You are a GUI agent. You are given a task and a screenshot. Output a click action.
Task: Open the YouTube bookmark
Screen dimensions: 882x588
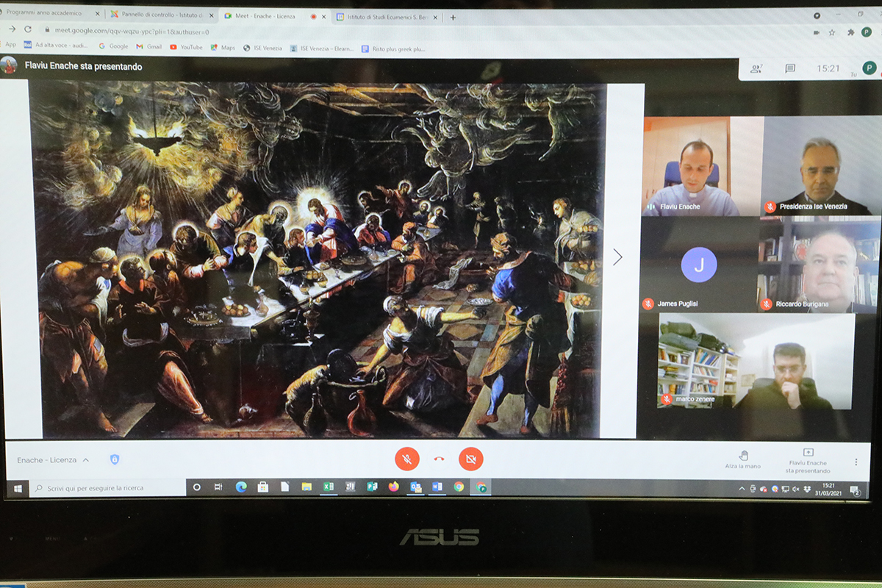click(186, 47)
